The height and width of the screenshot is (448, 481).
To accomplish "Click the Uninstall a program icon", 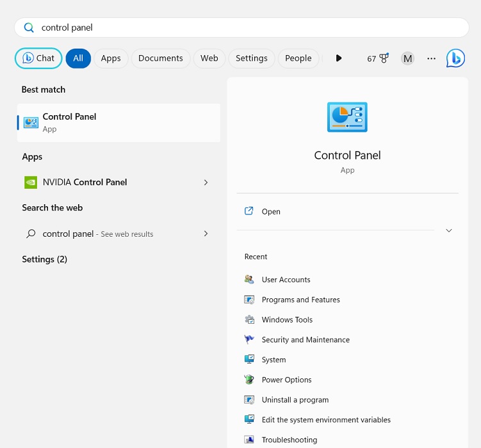I will (249, 399).
